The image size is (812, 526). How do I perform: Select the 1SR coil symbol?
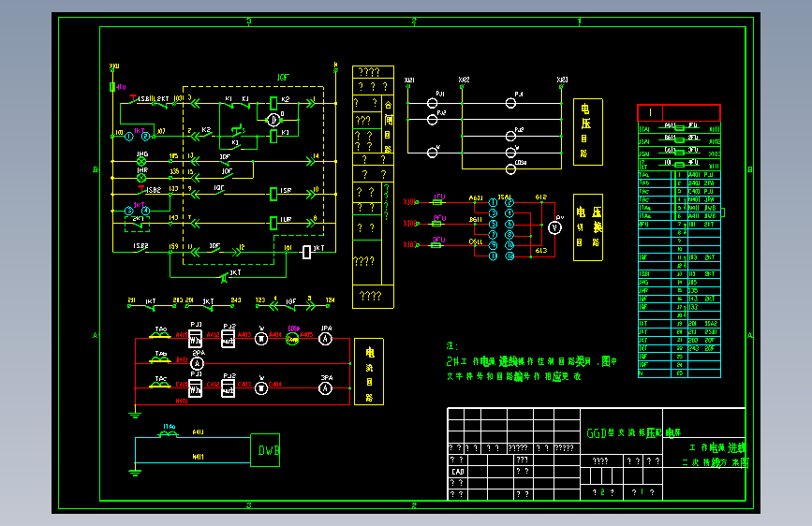(x=273, y=194)
